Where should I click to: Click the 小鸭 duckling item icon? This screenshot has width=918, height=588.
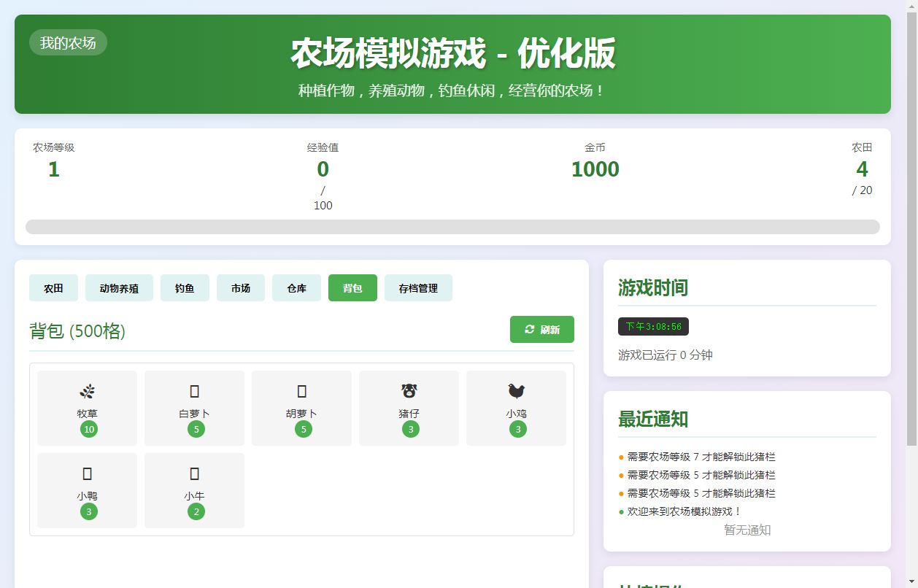[87, 474]
